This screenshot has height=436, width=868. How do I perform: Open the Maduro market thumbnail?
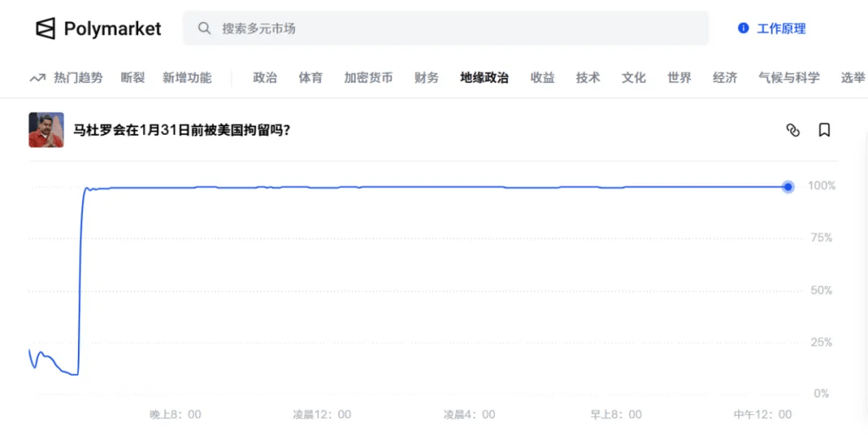(x=47, y=130)
